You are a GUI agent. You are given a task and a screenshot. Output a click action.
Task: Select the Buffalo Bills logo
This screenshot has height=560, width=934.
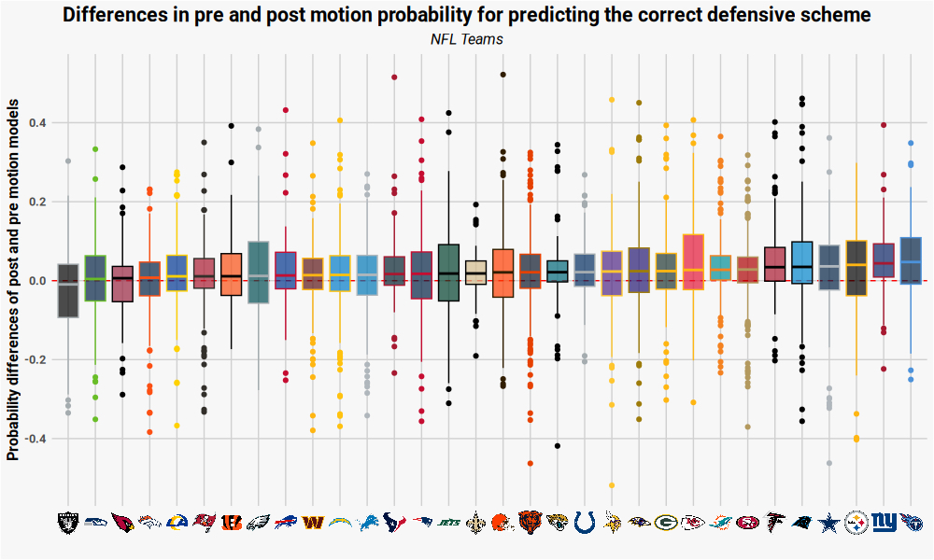[286, 522]
